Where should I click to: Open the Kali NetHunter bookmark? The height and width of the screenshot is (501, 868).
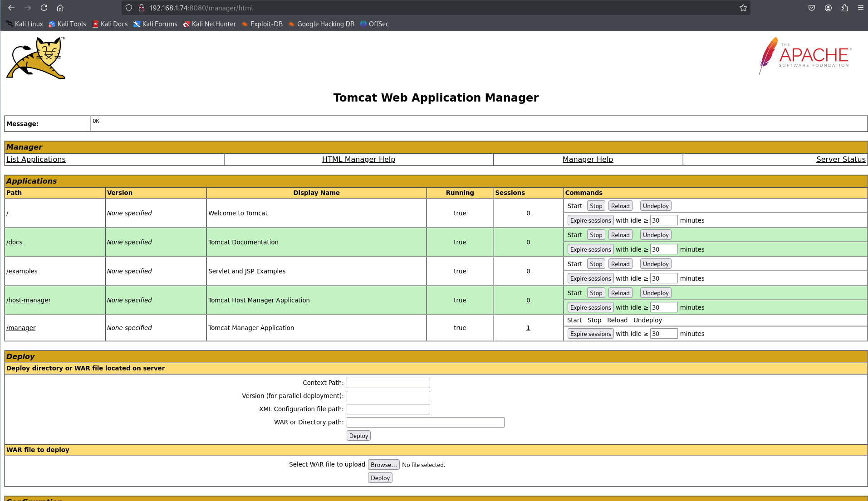[210, 24]
